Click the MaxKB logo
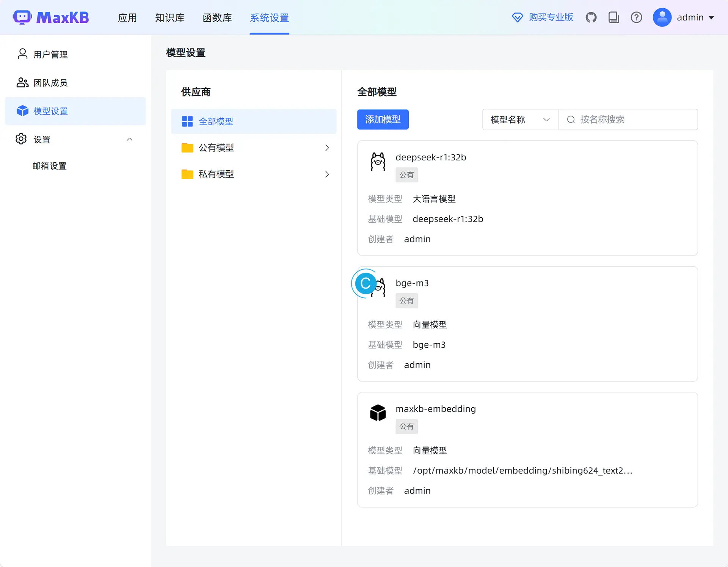Image resolution: width=728 pixels, height=567 pixels. [x=51, y=17]
